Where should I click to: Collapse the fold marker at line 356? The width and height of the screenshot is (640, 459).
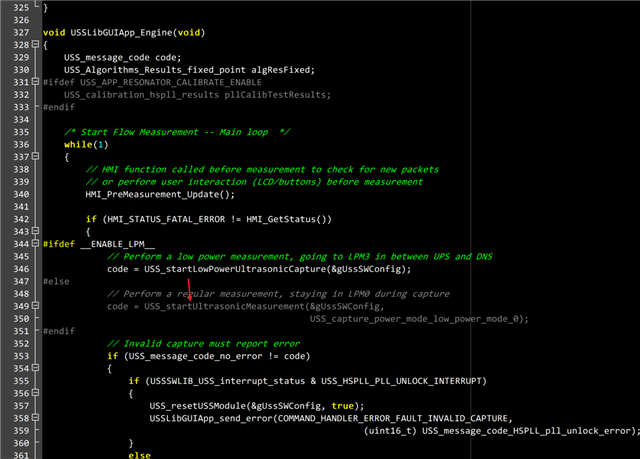point(36,392)
